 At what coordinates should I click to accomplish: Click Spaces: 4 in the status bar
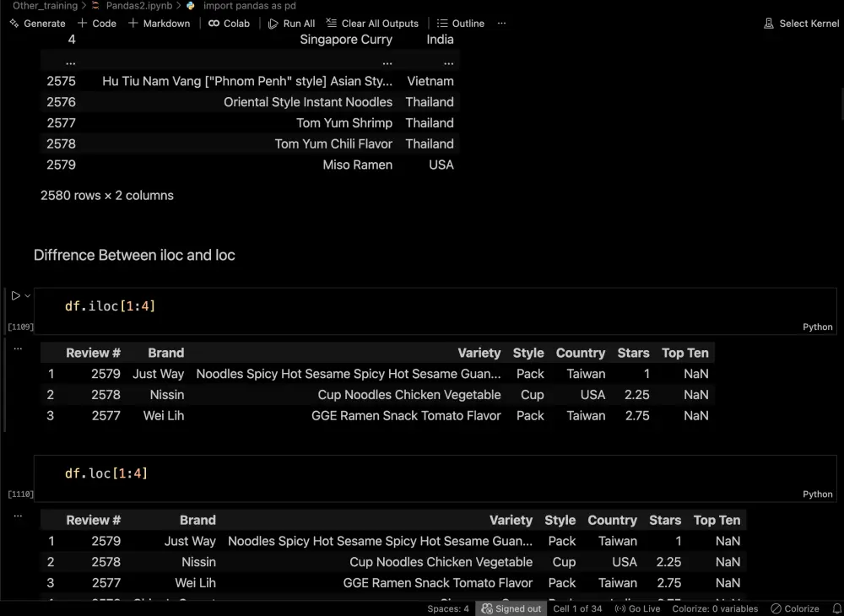[448, 608]
